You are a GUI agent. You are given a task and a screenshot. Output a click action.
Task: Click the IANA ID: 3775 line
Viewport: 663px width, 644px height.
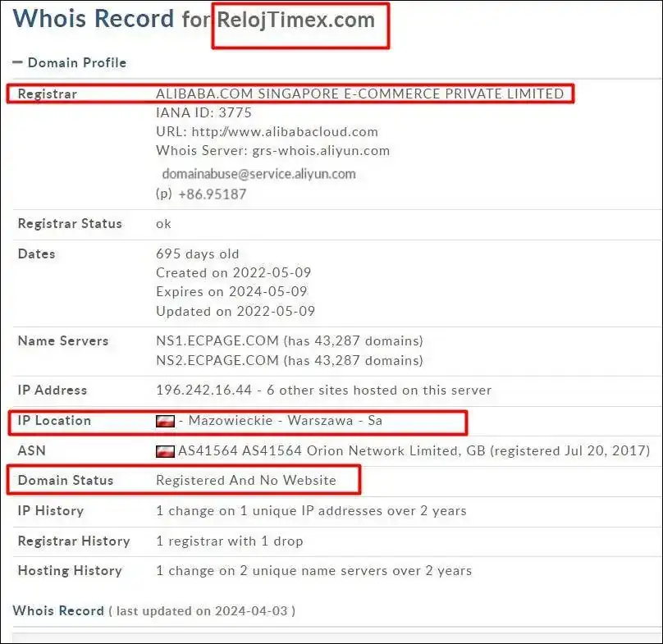tap(203, 112)
